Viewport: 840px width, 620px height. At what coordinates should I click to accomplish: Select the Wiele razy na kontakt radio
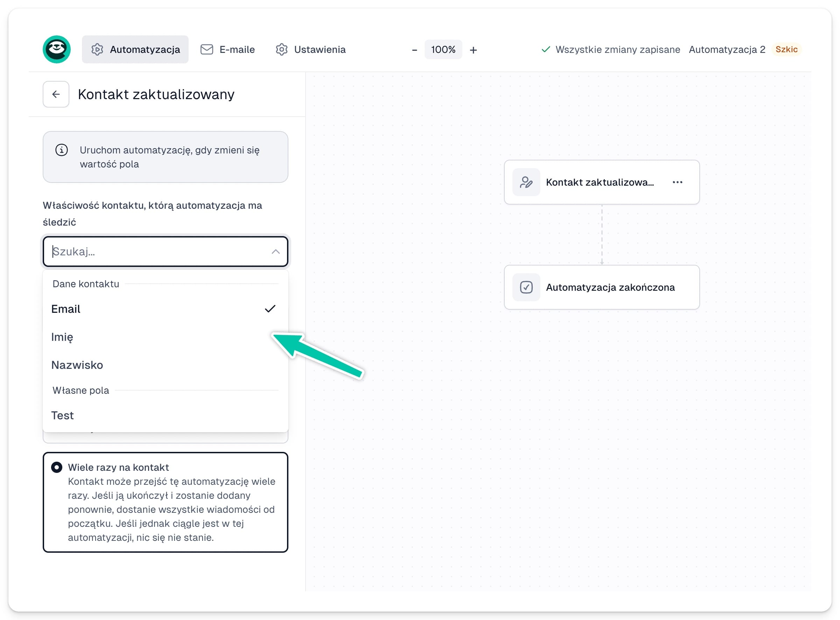point(57,467)
